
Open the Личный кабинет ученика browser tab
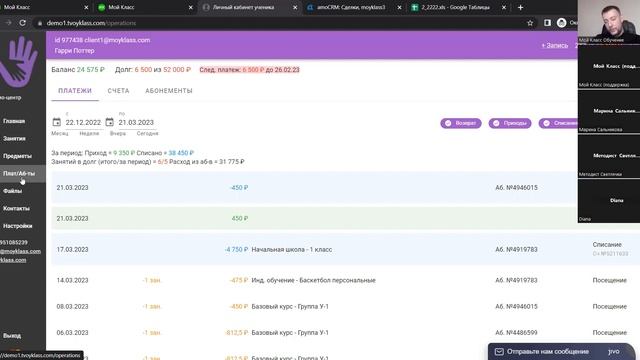244,7
